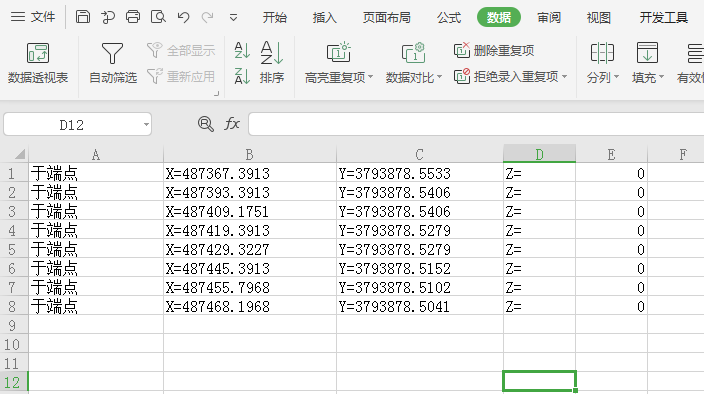Click the Name Box showing D12

72,124
